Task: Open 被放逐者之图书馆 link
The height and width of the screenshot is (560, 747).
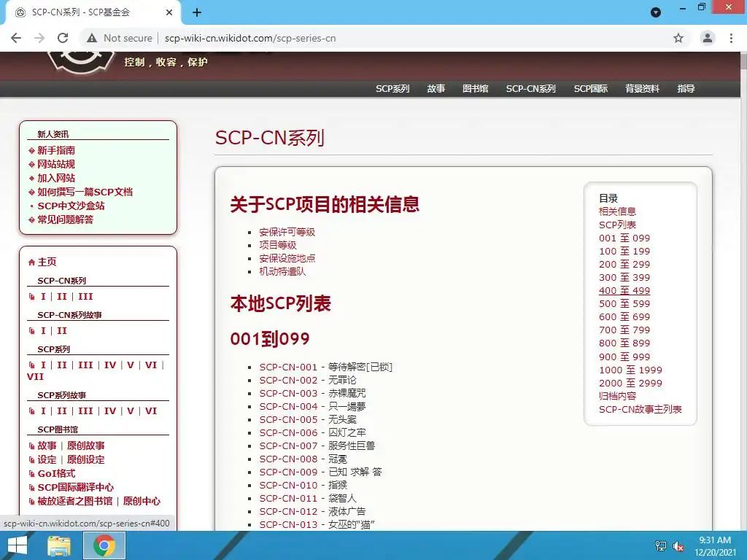Action: [x=75, y=501]
